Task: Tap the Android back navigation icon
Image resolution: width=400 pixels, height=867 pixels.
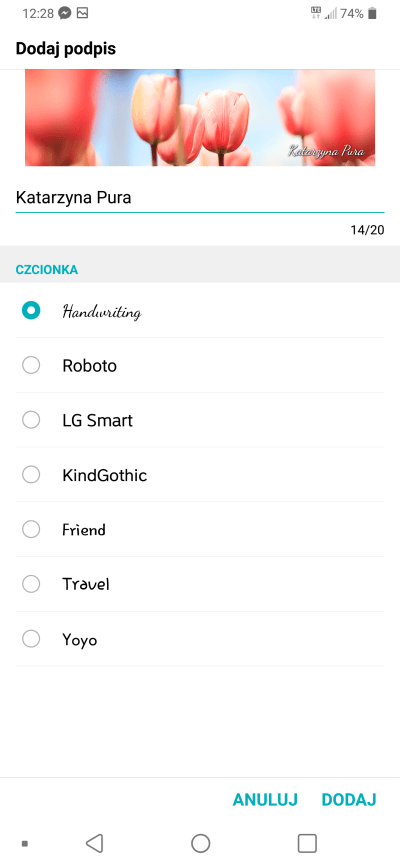Action: (x=95, y=843)
